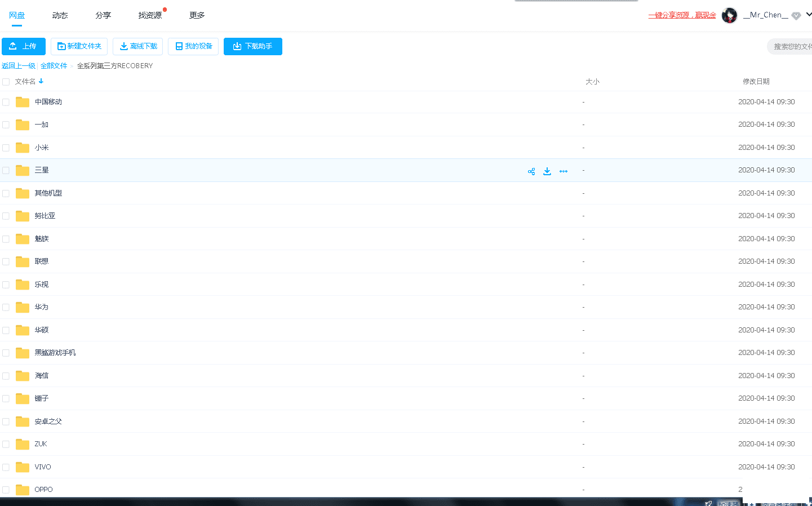The image size is (812, 506).
Task: Click the 文件名 column header
Action: 25,82
